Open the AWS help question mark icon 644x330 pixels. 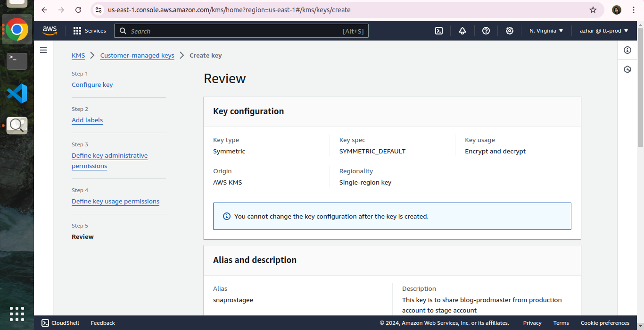486,31
